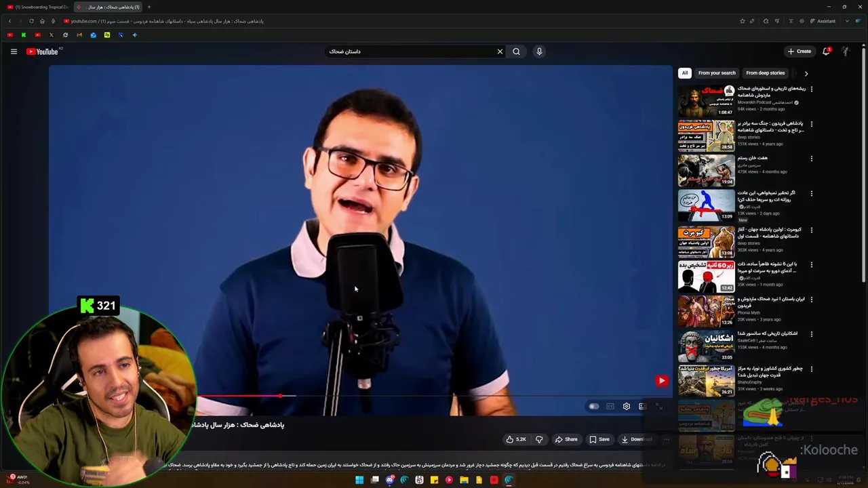Unmute the active tab via its speaker icon
This screenshot has width=868, height=488.
80,7
